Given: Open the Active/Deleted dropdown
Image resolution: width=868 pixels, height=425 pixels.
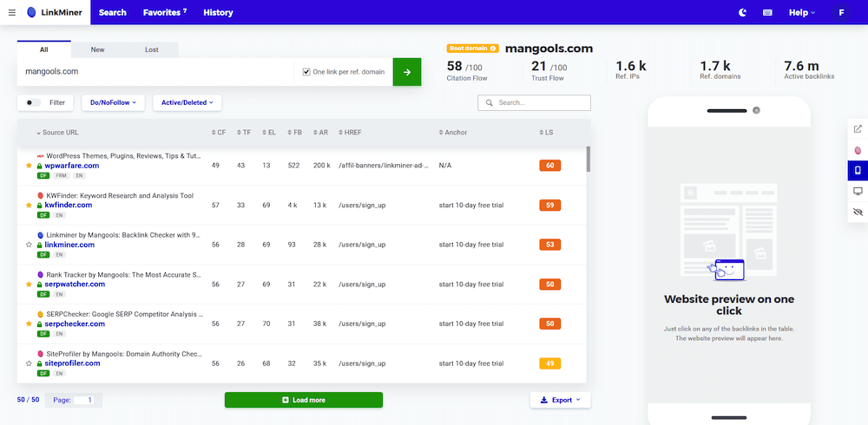Looking at the screenshot, I should [x=187, y=102].
